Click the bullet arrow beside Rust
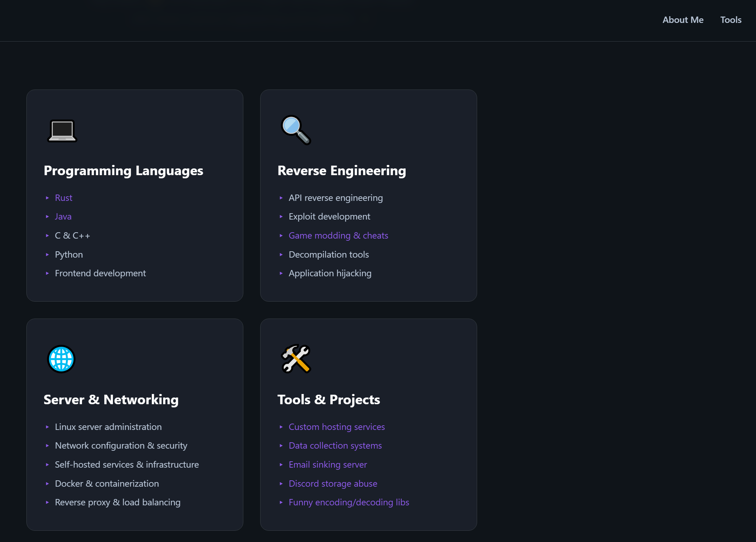Image resolution: width=756 pixels, height=542 pixels. tap(47, 198)
